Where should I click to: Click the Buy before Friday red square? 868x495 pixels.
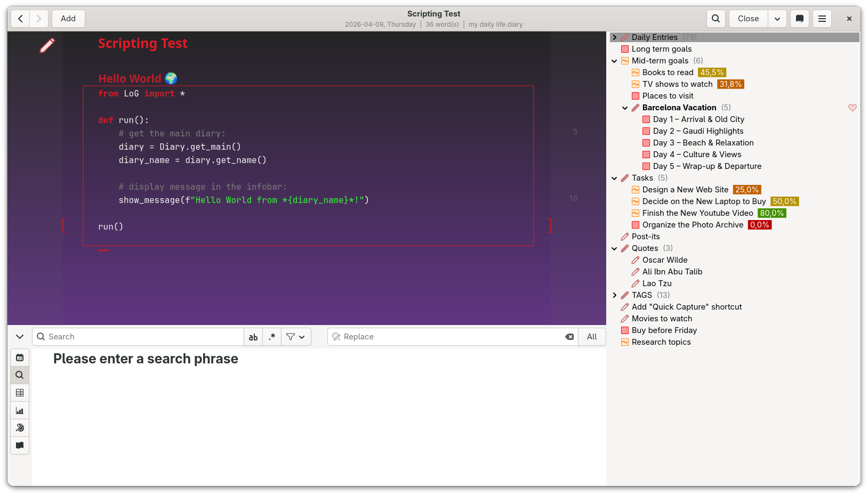point(625,330)
